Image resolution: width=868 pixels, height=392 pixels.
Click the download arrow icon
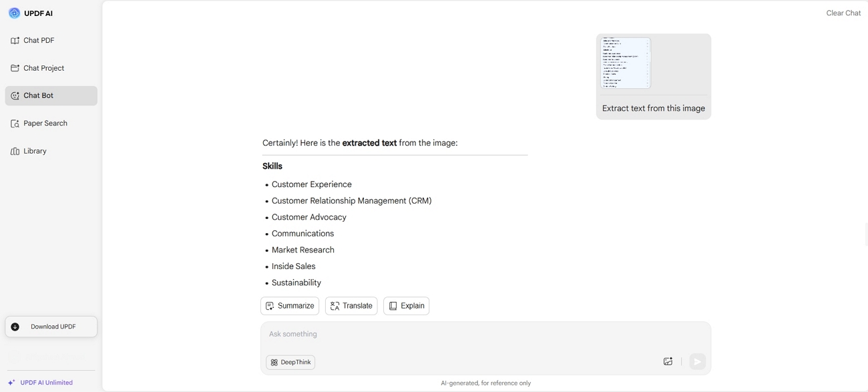(15, 327)
